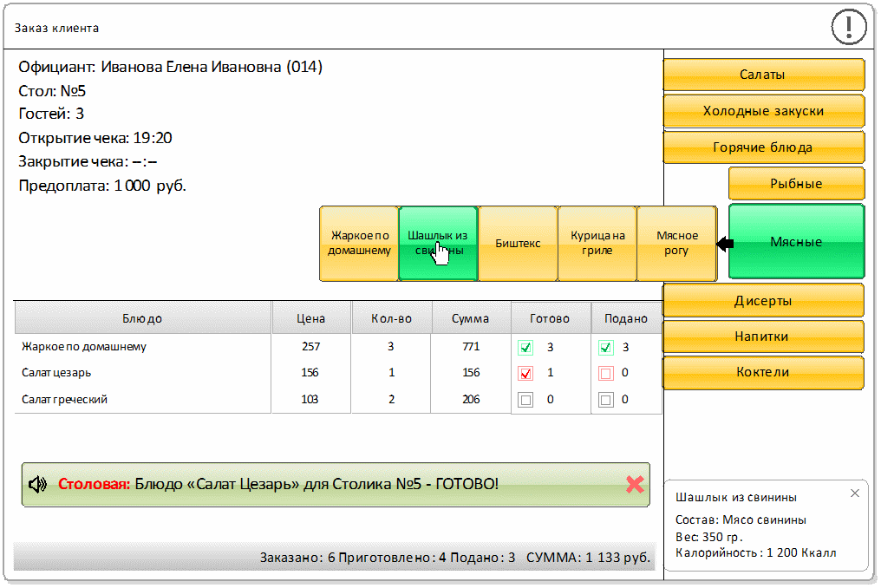Click the Калорийность: 1 200 Ккалл text

(756, 553)
